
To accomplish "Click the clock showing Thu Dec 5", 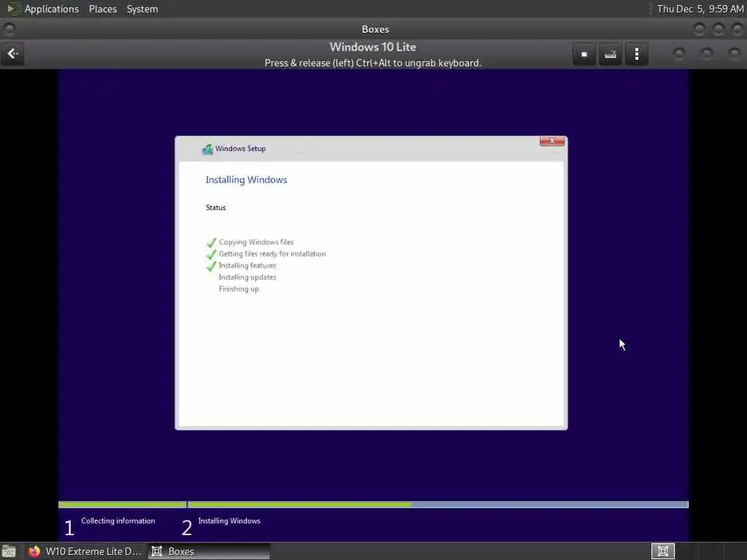I will click(700, 9).
